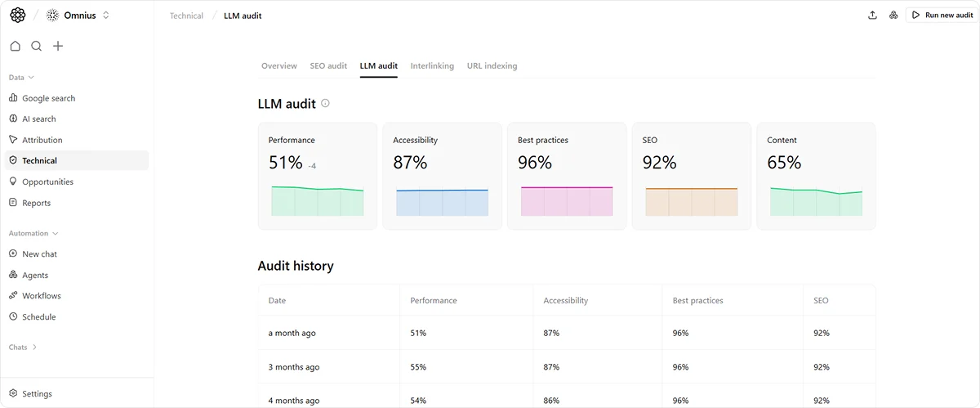980x408 pixels.
Task: Click the AI search icon
Action: pyautogui.click(x=13, y=119)
